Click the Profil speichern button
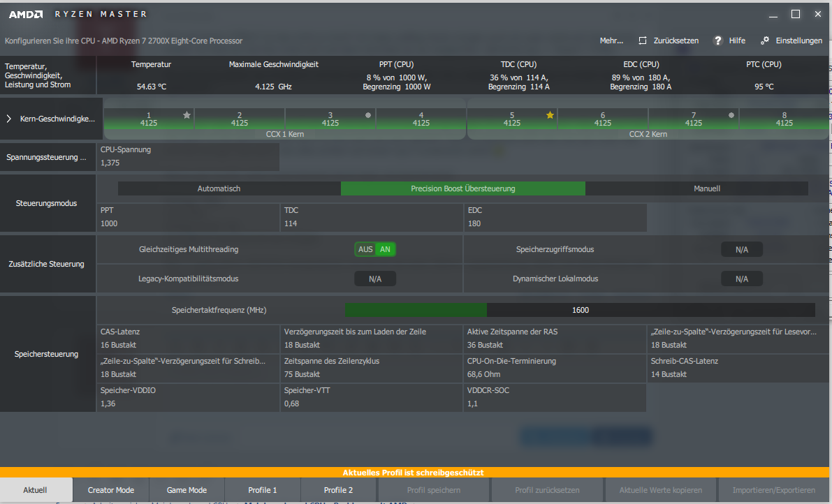This screenshot has width=832, height=504. (434, 490)
